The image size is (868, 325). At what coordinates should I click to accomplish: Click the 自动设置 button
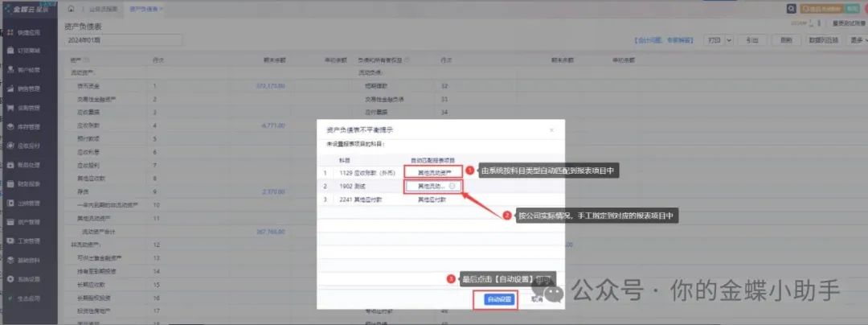(500, 299)
